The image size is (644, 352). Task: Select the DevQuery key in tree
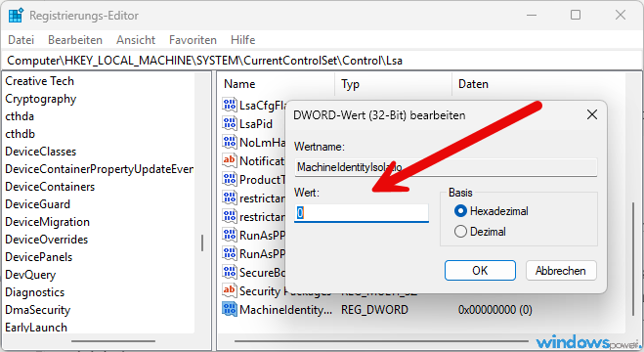point(30,275)
